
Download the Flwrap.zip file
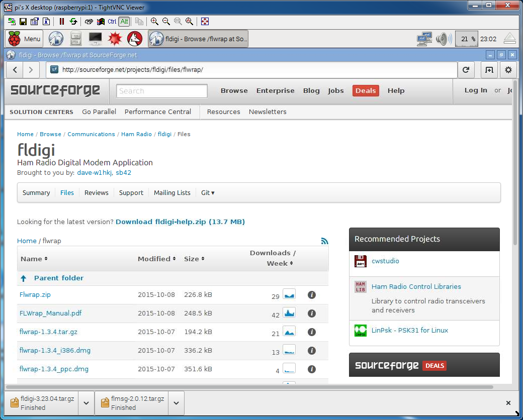35,295
